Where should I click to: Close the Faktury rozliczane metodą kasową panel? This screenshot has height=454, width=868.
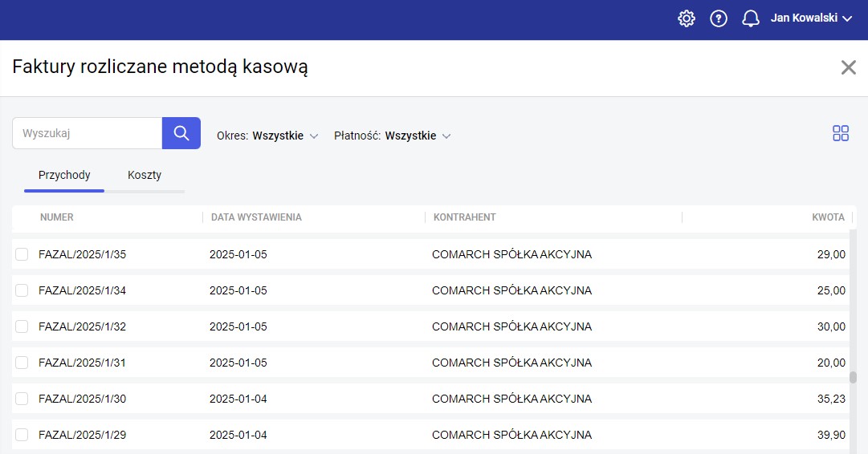[x=848, y=67]
